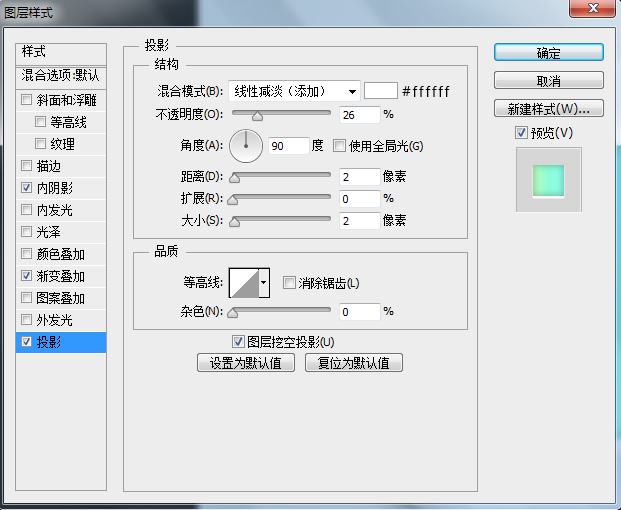Open the contour (等高线) thumbnail picker

pos(243,283)
